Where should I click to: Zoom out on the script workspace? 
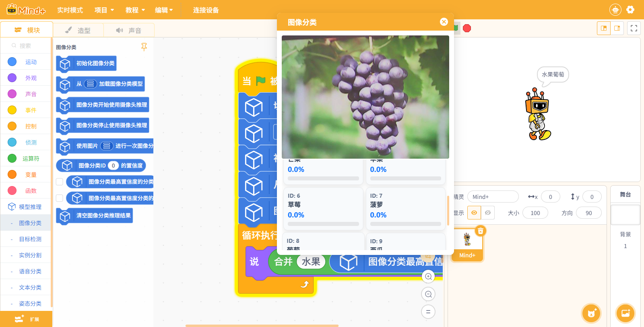click(x=428, y=294)
